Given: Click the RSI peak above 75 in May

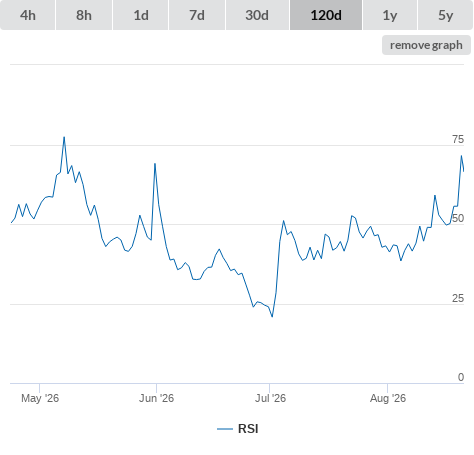Looking at the screenshot, I should pyautogui.click(x=64, y=137).
